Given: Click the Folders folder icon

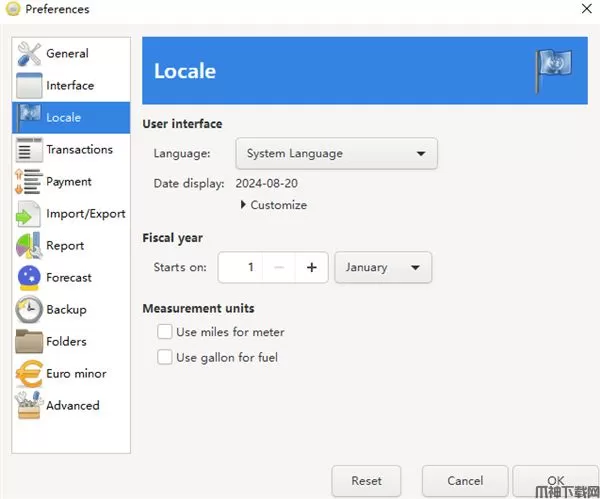Looking at the screenshot, I should tap(29, 341).
